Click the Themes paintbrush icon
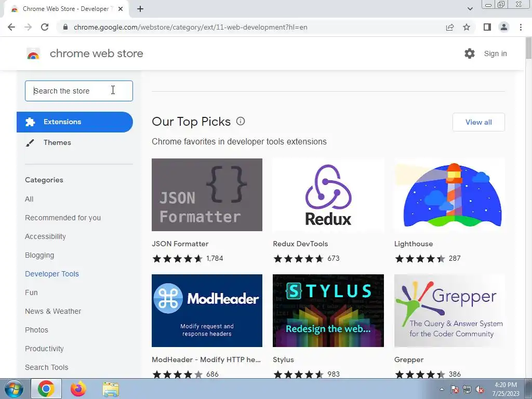532x399 pixels. (x=30, y=143)
